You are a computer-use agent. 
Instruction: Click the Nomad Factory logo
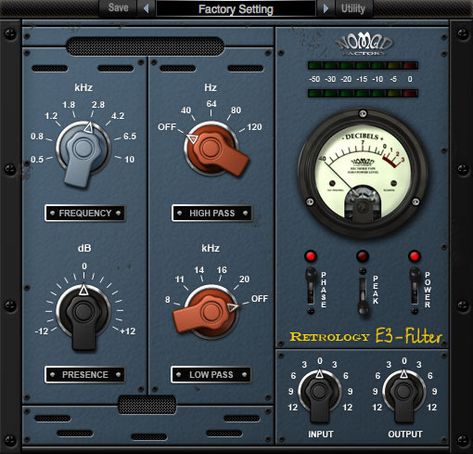[x=365, y=45]
